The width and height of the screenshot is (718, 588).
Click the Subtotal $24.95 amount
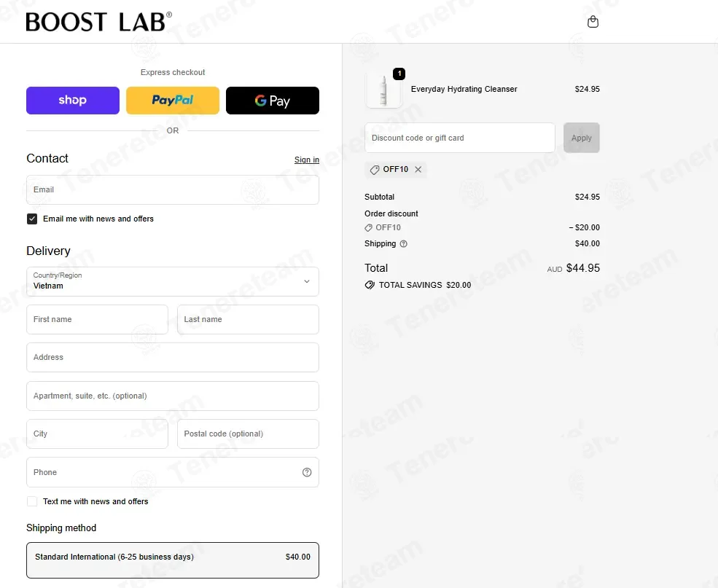point(587,197)
